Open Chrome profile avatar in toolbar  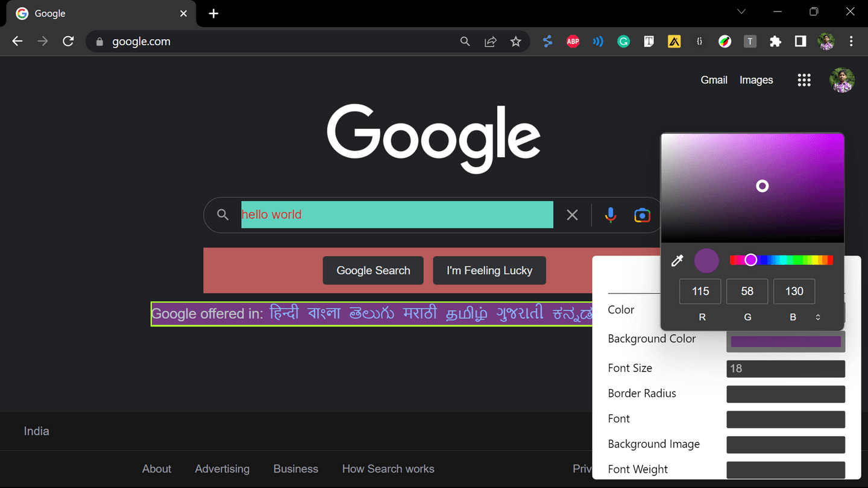826,42
